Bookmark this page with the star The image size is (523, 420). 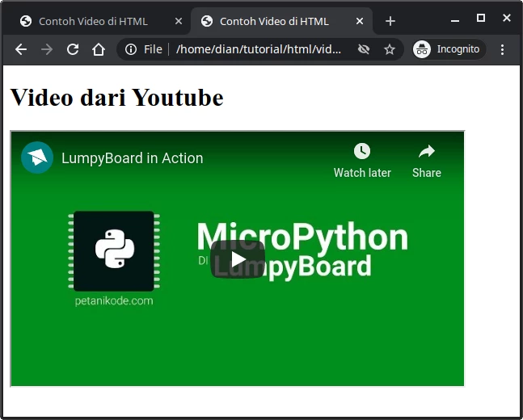point(390,49)
